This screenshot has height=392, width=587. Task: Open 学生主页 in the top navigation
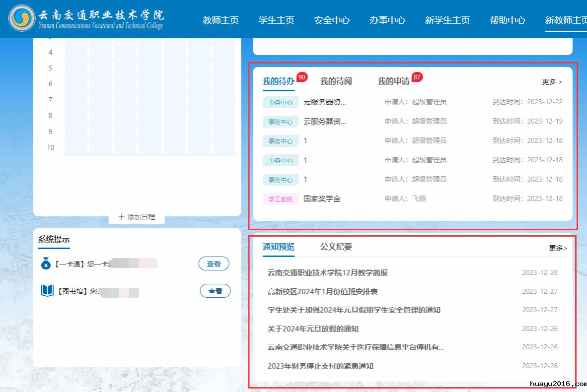pyautogui.click(x=276, y=20)
